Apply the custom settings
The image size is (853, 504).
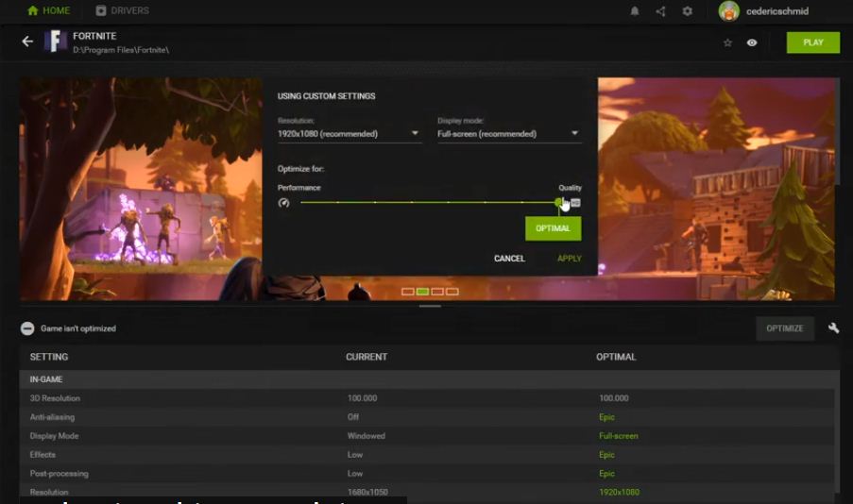569,259
